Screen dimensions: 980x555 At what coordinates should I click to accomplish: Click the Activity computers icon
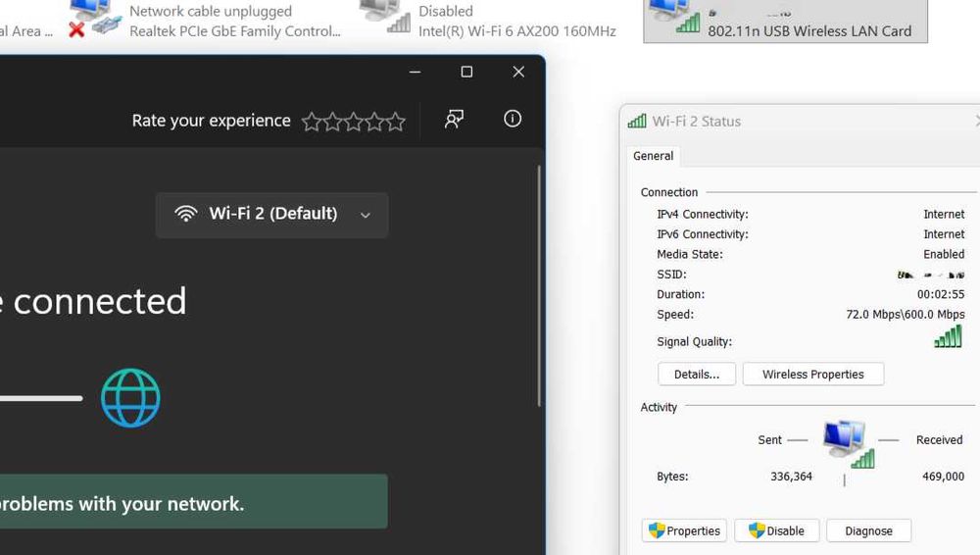pos(848,443)
